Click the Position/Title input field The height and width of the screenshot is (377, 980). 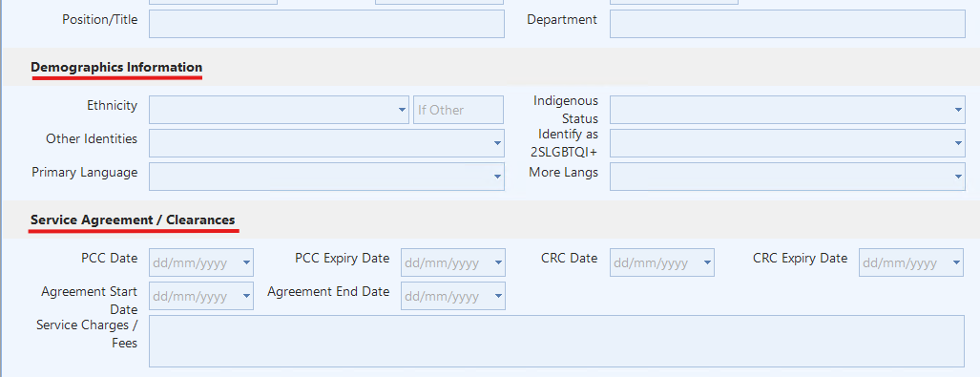click(x=326, y=24)
